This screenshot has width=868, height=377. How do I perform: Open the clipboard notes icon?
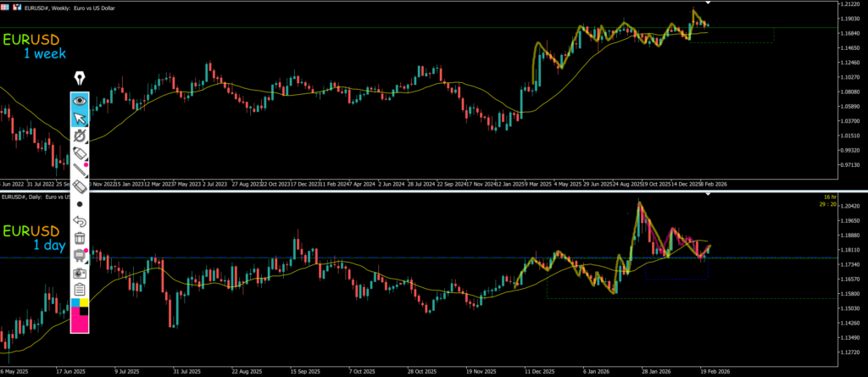80,290
